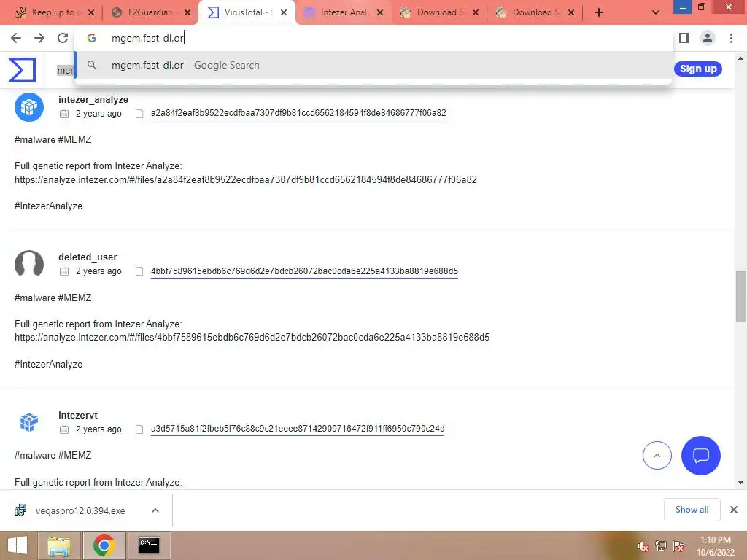Click the browser forward arrow
The image size is (747, 560).
(x=39, y=38)
